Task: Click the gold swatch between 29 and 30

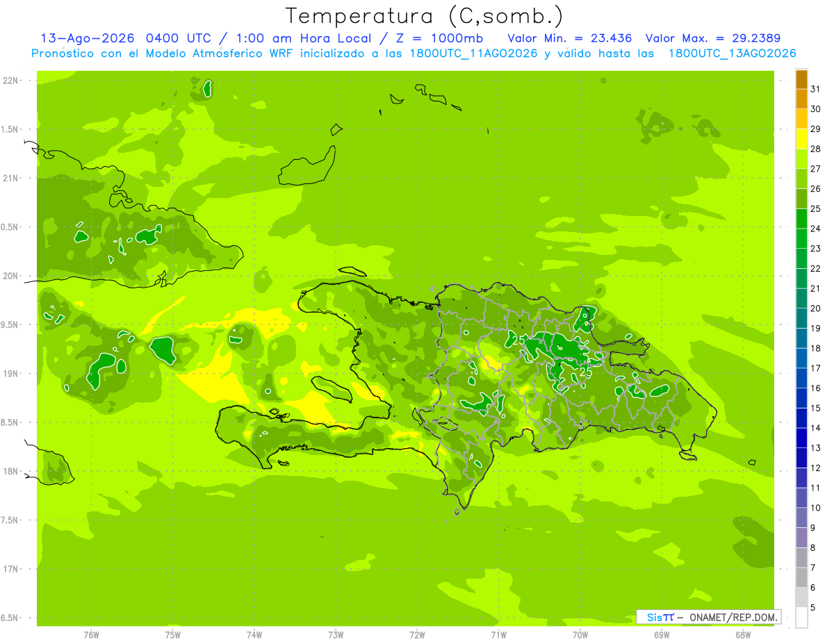Action: [x=801, y=119]
